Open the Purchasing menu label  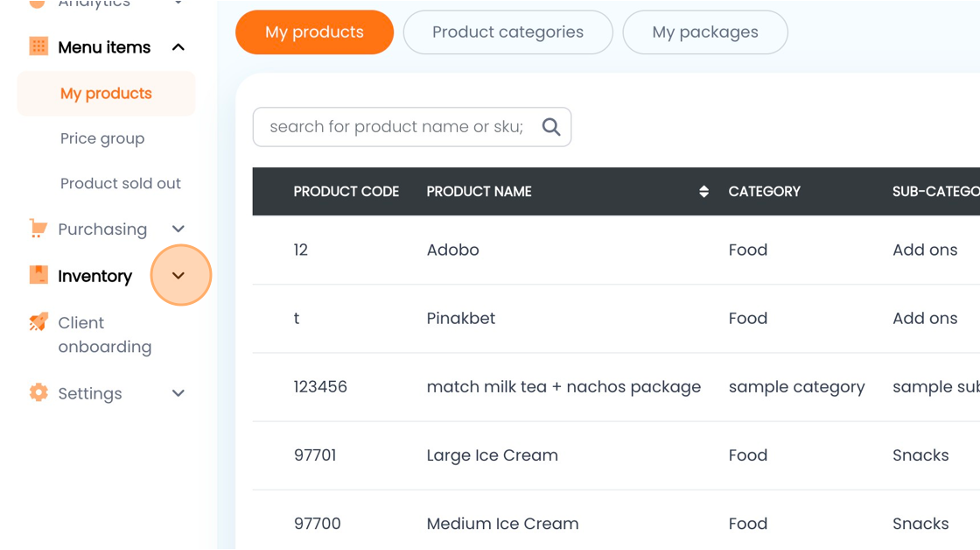[102, 229]
